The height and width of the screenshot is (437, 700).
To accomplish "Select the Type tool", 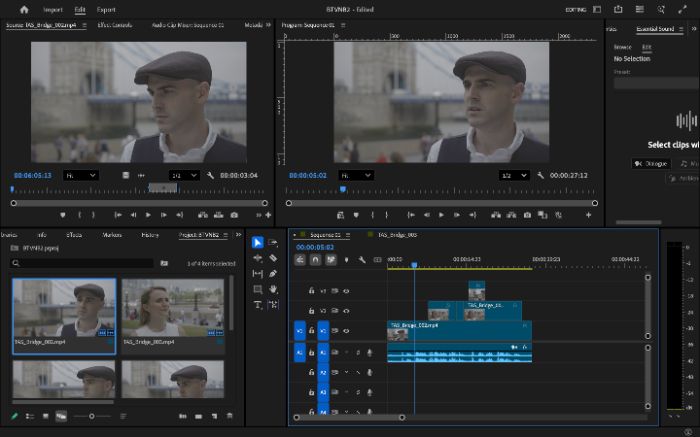I will click(258, 305).
